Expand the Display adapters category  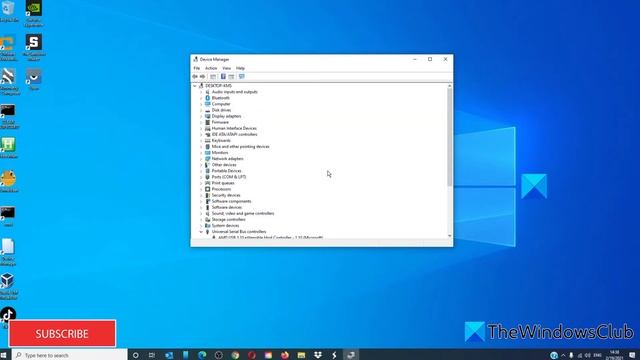point(201,116)
